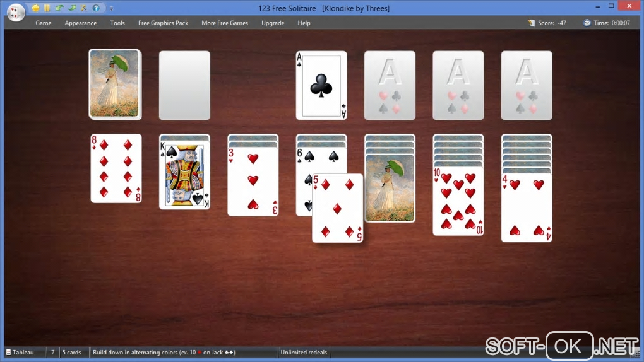644x362 pixels.
Task: Open the Tools menu
Action: (x=117, y=23)
